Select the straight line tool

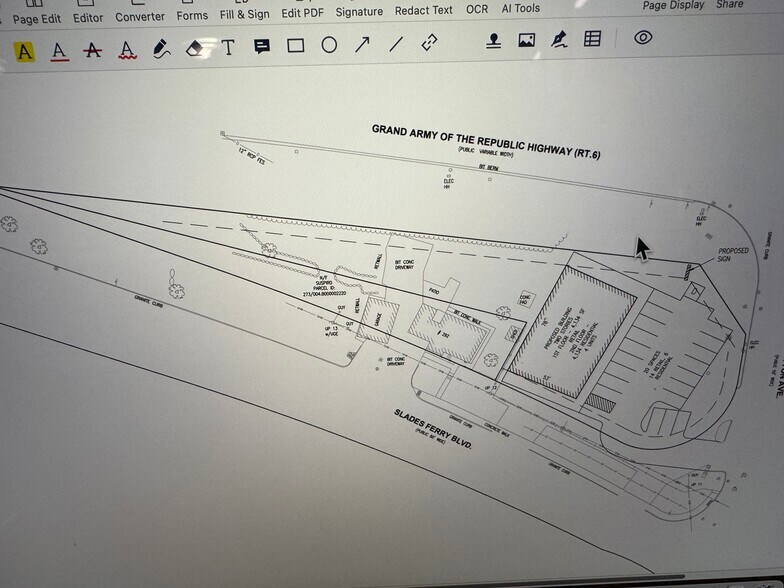[x=396, y=44]
